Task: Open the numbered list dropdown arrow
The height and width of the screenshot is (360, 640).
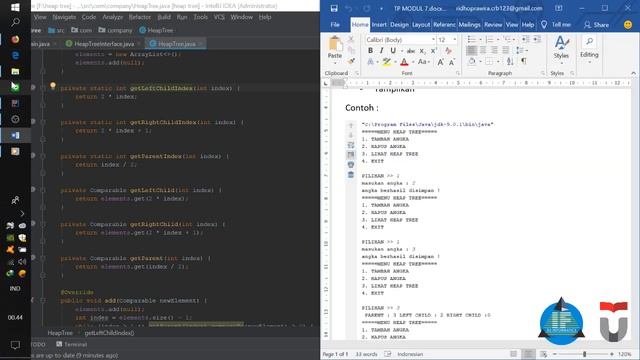Action: click(498, 40)
